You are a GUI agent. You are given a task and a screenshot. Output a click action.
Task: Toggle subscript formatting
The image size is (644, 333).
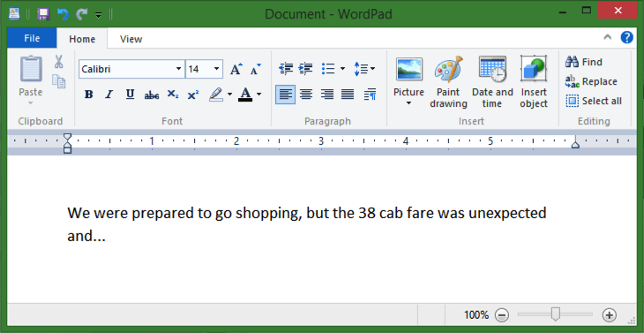click(173, 95)
